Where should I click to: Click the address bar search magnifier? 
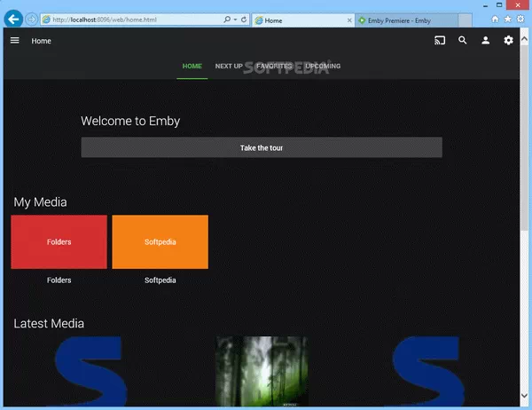227,20
